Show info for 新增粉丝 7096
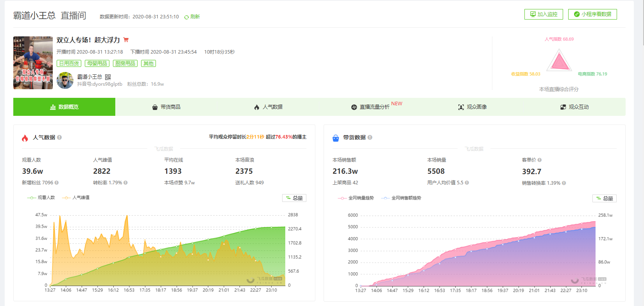The width and height of the screenshot is (644, 306). point(57,183)
